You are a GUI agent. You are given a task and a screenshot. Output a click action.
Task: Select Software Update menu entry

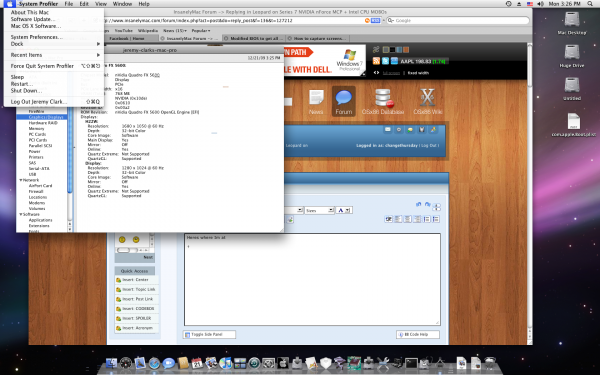[x=33, y=19]
